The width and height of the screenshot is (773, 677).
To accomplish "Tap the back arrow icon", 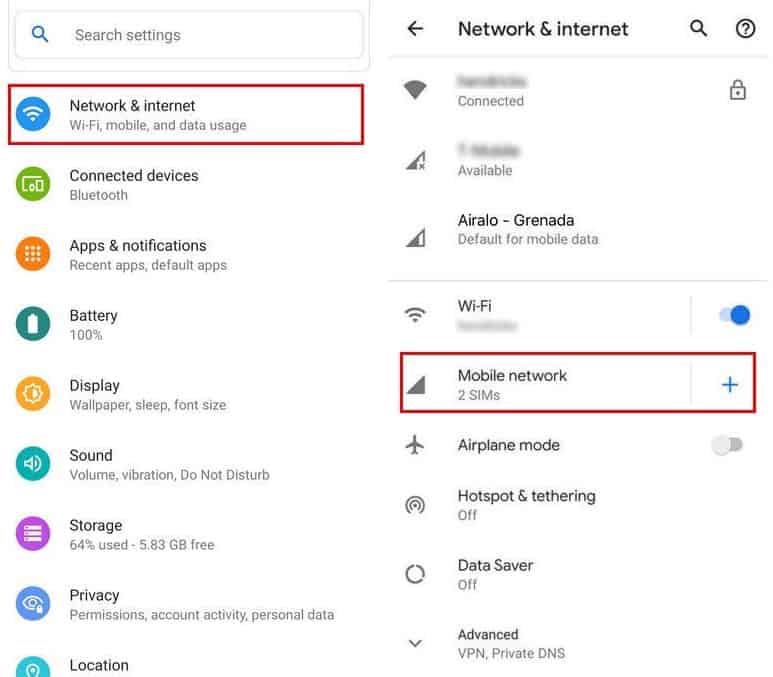I will click(415, 29).
